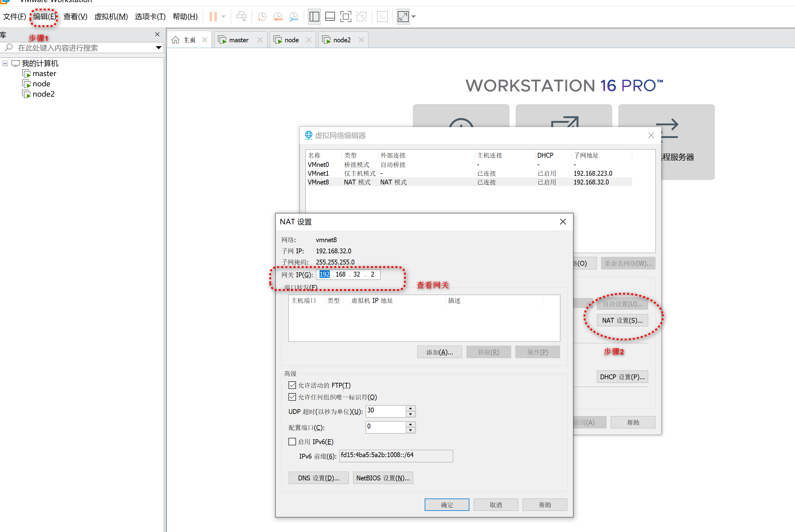Toggle 允许任何组织唯一标识符(O) checkbox

[x=292, y=397]
